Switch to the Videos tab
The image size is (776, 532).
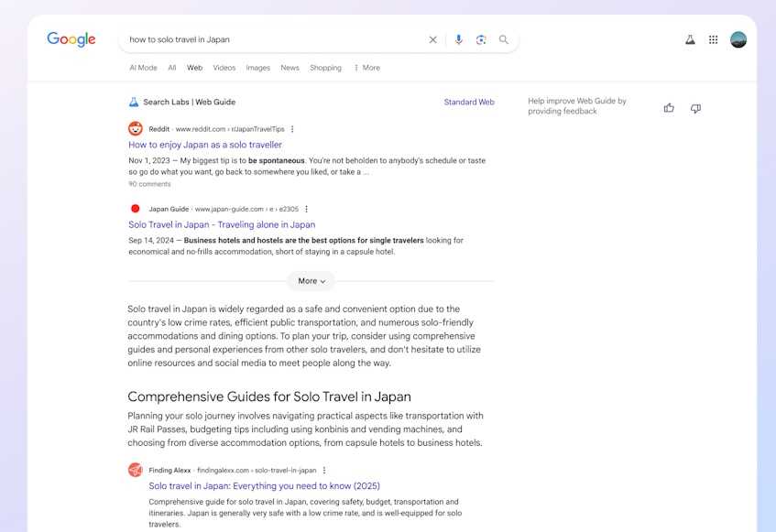224,68
